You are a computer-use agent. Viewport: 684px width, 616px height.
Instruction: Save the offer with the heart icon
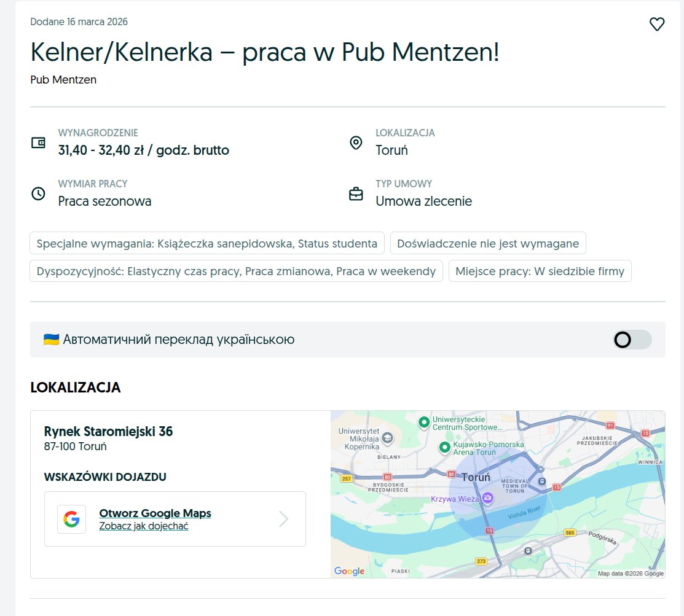[x=657, y=24]
